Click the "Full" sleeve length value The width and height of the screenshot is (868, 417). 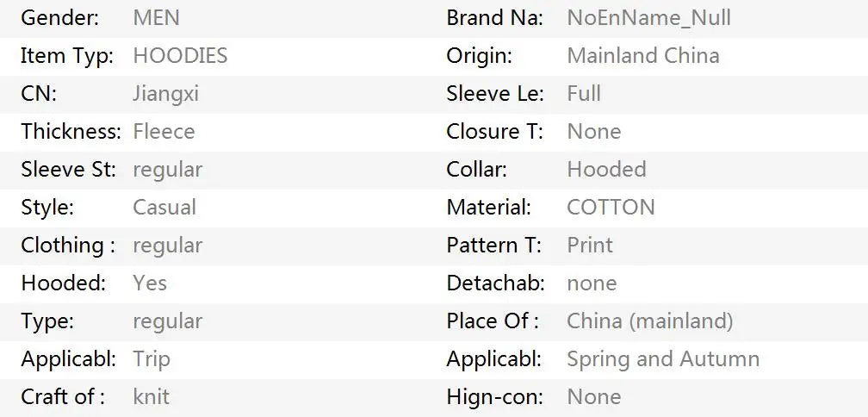coord(584,94)
